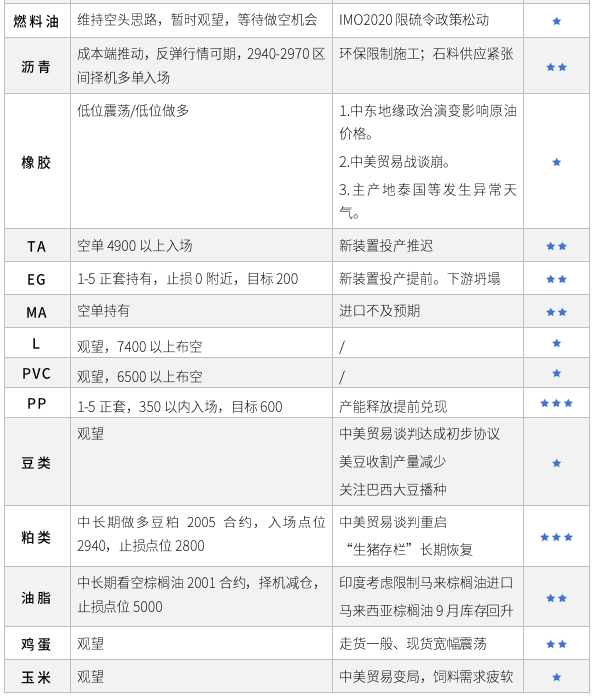The width and height of the screenshot is (596, 698).
Task: Click the single star rating for 玉米
Action: [x=556, y=678]
